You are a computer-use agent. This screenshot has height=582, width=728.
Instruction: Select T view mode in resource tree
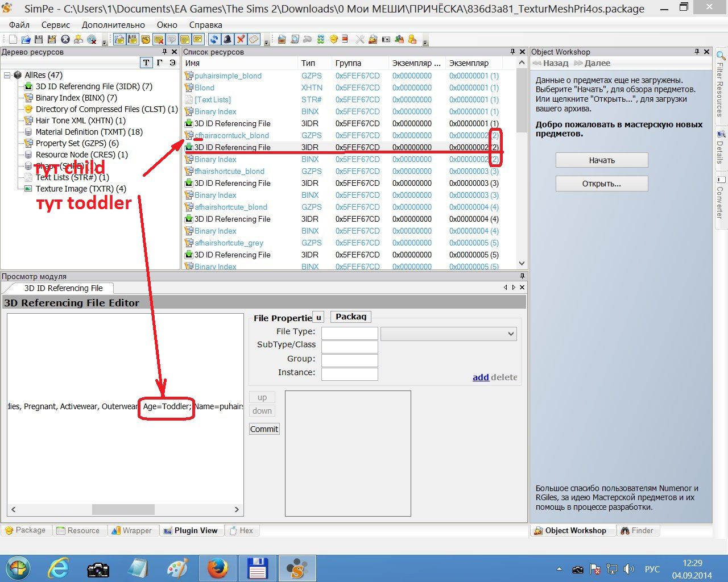coord(146,63)
